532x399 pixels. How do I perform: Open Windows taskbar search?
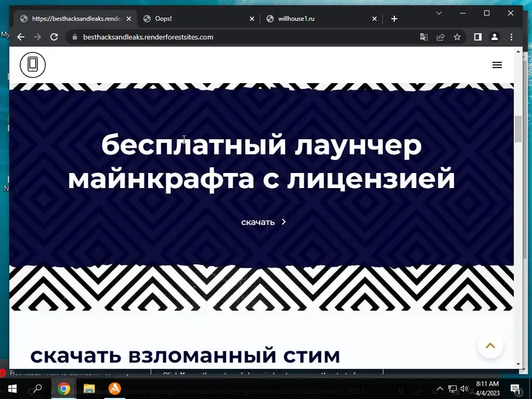37,389
